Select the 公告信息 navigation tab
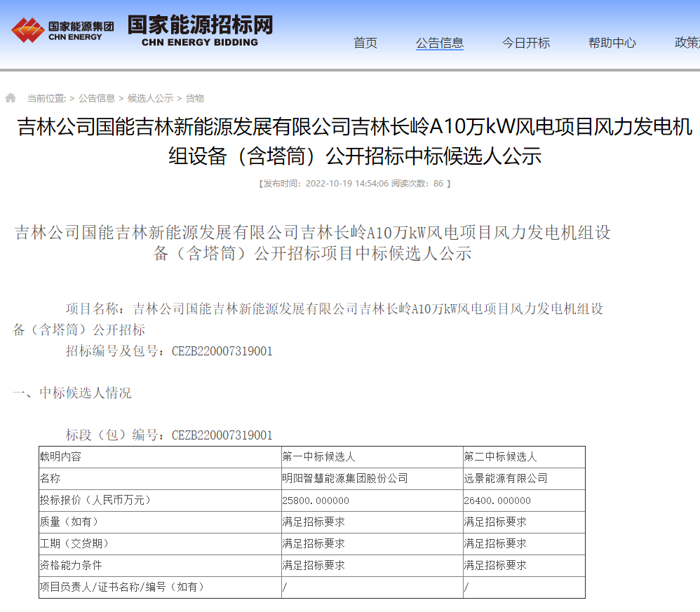Viewport: 700px width, 612px height. [440, 43]
